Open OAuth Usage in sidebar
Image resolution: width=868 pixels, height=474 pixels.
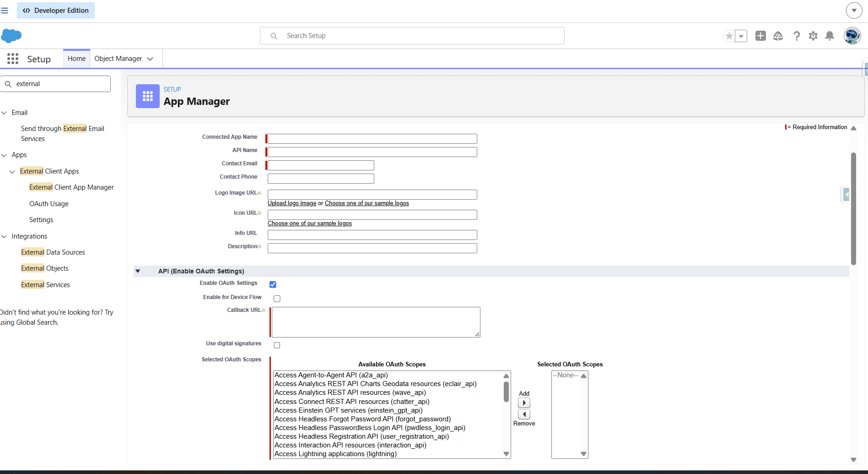(49, 204)
